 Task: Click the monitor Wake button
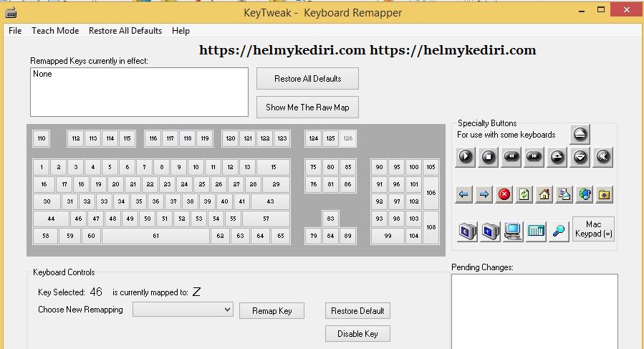click(491, 231)
